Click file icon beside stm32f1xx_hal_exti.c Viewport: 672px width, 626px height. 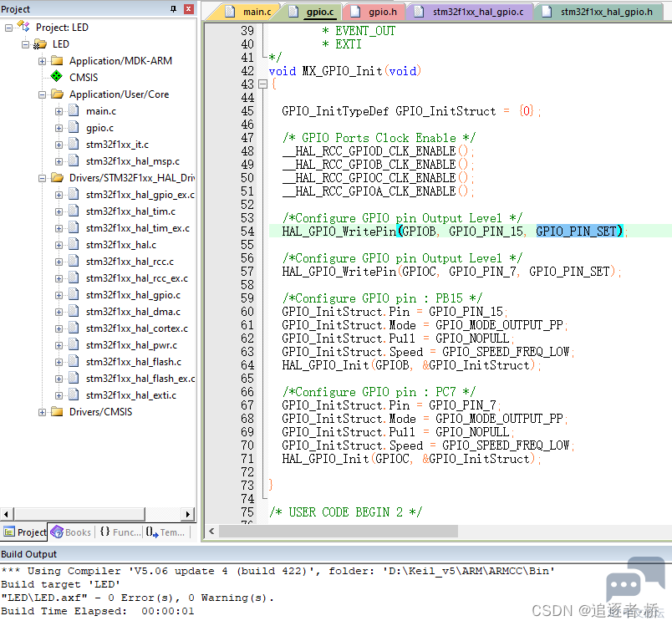coord(74,394)
